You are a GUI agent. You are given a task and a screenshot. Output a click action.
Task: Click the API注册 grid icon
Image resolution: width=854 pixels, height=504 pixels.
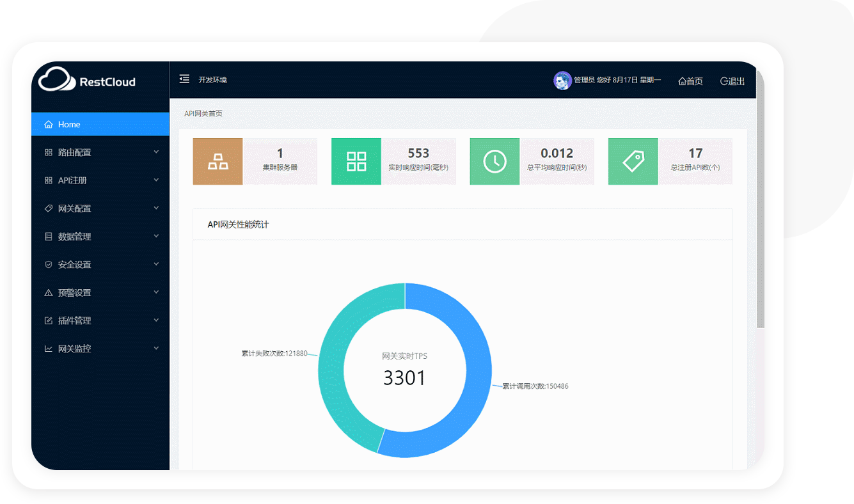click(x=49, y=181)
